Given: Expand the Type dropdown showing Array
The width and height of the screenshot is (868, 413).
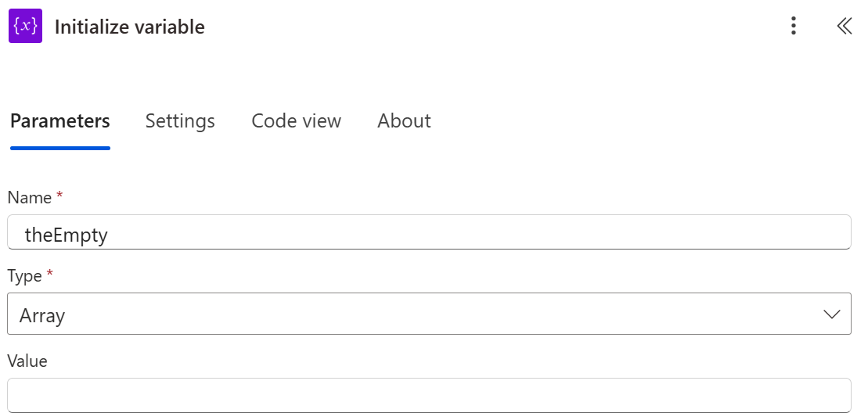Looking at the screenshot, I should (429, 314).
